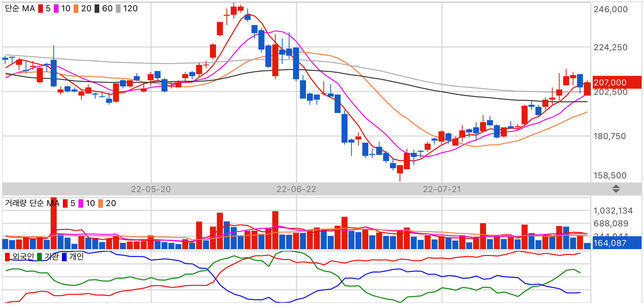Click the '거래량 단순 MA' volume legend label
This screenshot has width=644, height=308.
click(32, 203)
